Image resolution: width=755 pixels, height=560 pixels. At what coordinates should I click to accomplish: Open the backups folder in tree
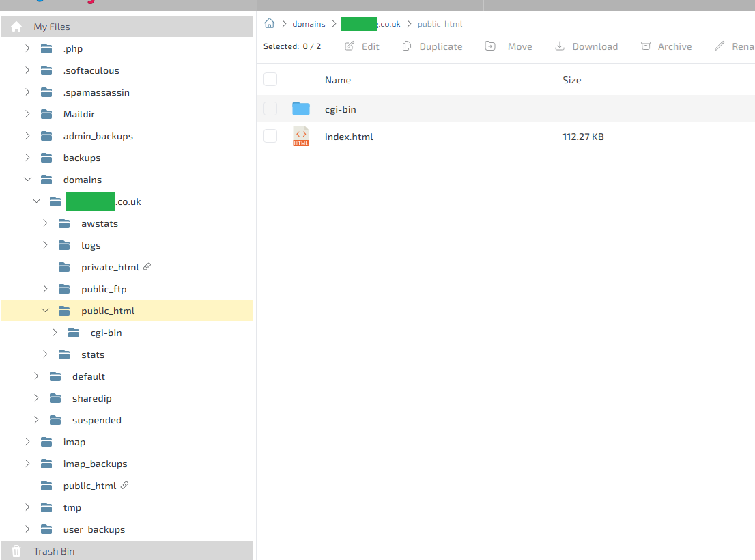pos(81,158)
